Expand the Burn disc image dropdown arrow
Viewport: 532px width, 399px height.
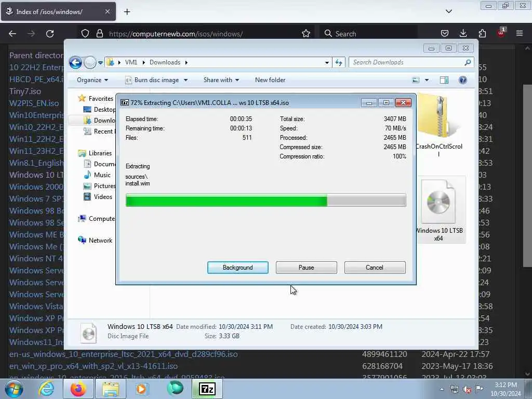click(x=185, y=80)
